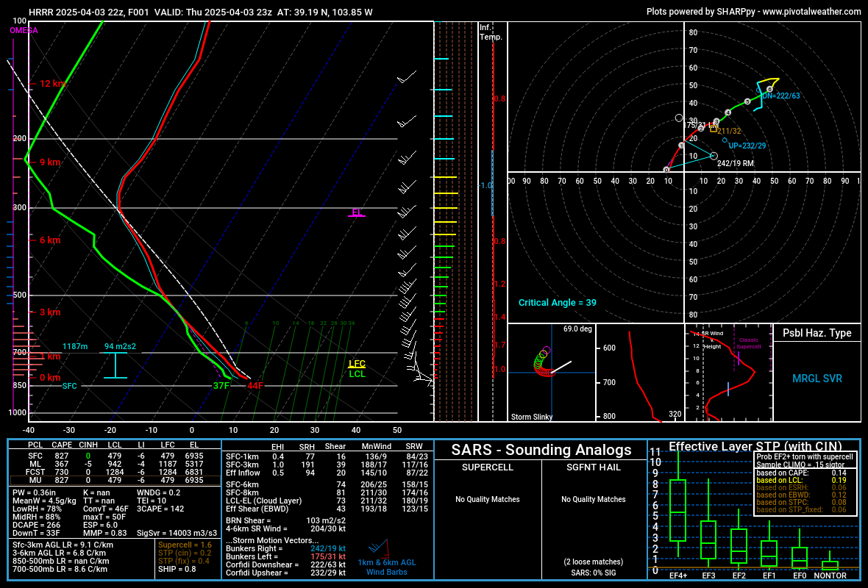This screenshot has height=588, width=868.
Task: Open the www.pivotalweather.com credit link
Action: click(811, 12)
